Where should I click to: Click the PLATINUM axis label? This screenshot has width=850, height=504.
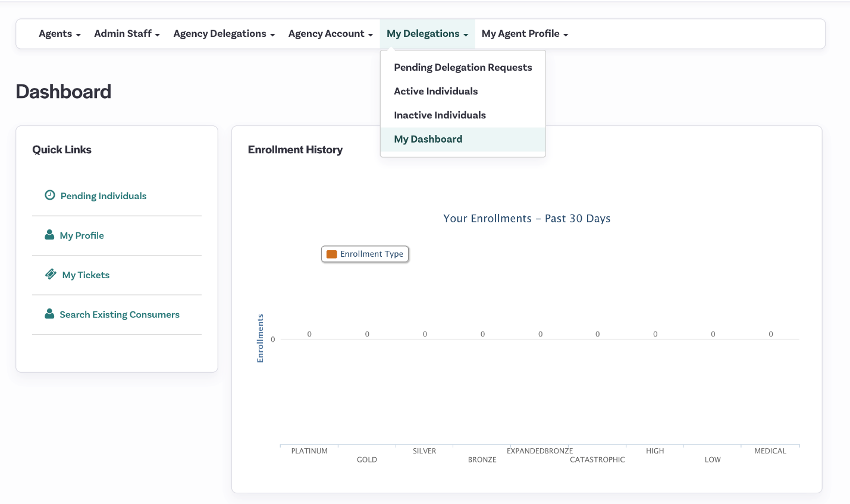point(309,451)
